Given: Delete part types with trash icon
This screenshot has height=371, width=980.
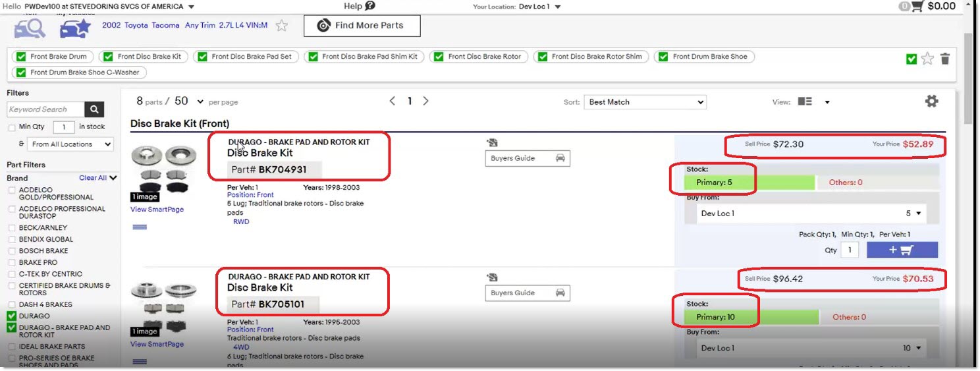Looking at the screenshot, I should (945, 59).
